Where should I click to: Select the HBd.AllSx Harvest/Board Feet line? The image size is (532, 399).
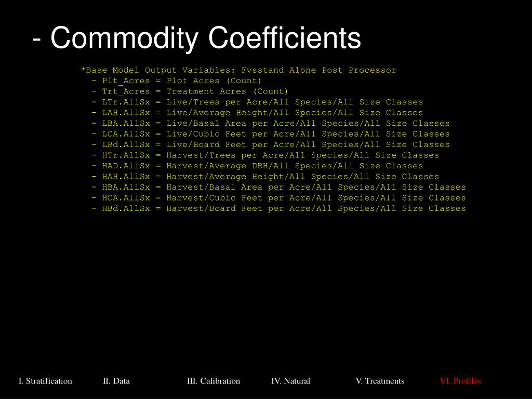(278, 208)
